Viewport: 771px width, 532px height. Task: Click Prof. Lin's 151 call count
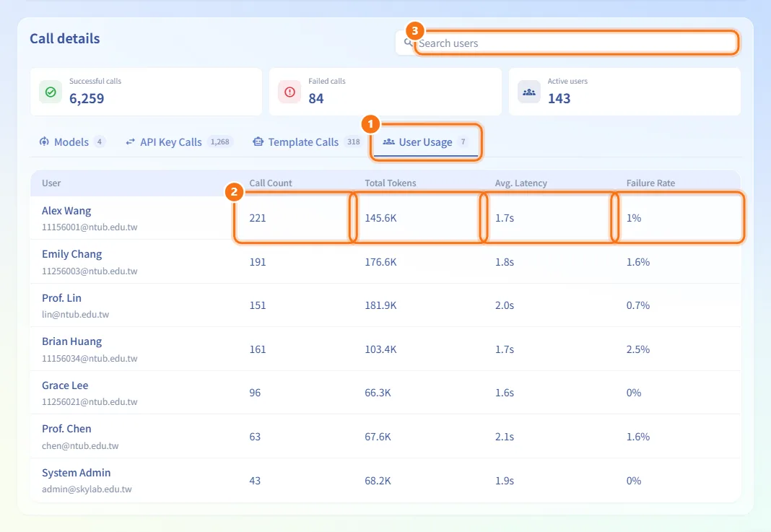[x=258, y=305]
